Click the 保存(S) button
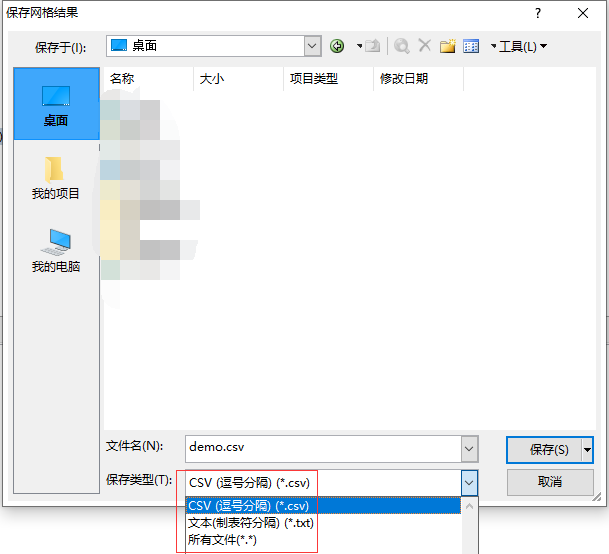609x554 pixels. pyautogui.click(x=544, y=450)
